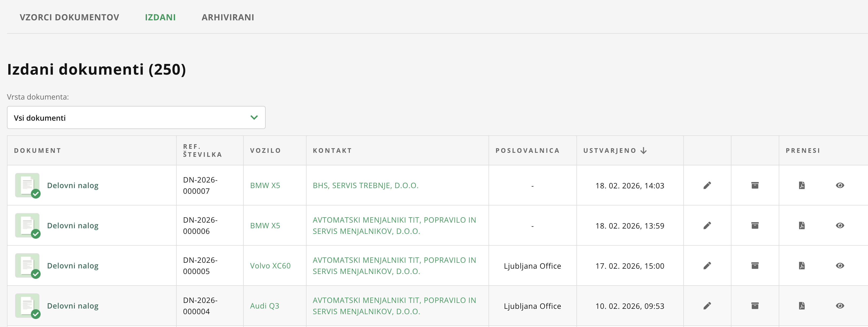Open BHS, Servis Trebnje contact link
This screenshot has height=327, width=868.
click(365, 185)
